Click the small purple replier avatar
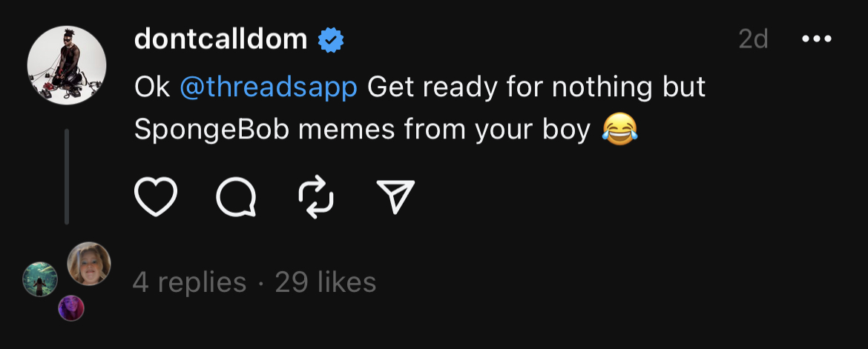This screenshot has width=868, height=349. click(x=71, y=308)
